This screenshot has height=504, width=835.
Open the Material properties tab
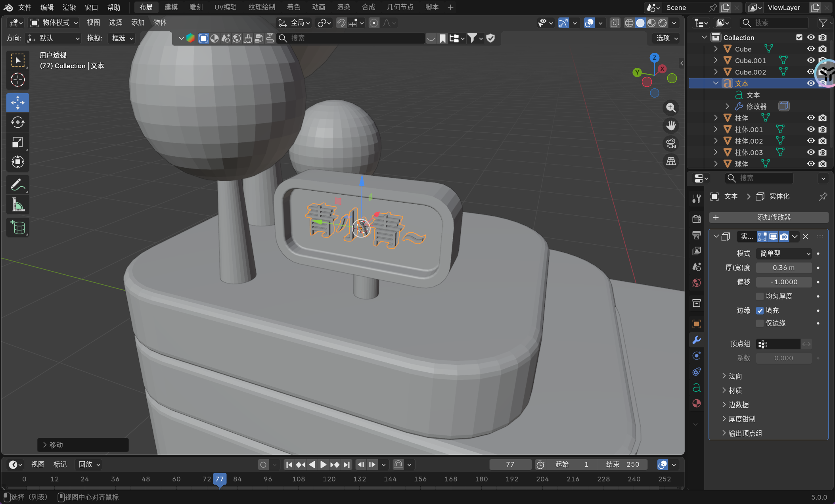pos(696,403)
